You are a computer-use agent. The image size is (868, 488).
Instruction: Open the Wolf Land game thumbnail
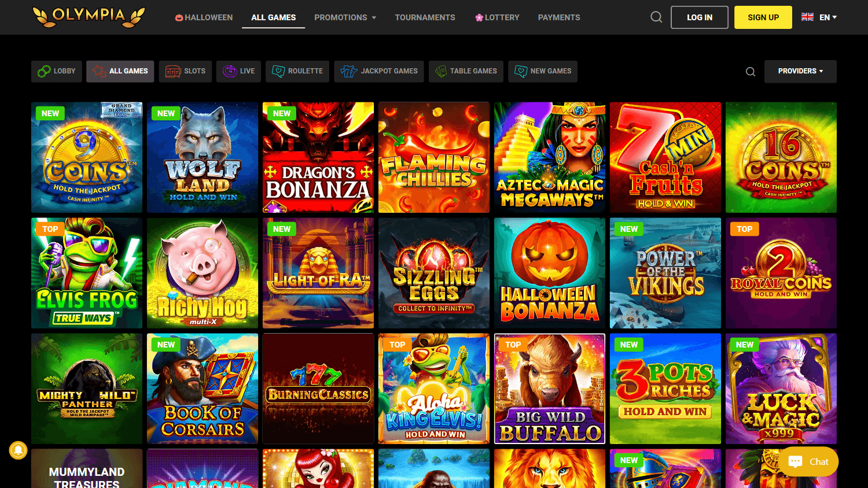203,157
